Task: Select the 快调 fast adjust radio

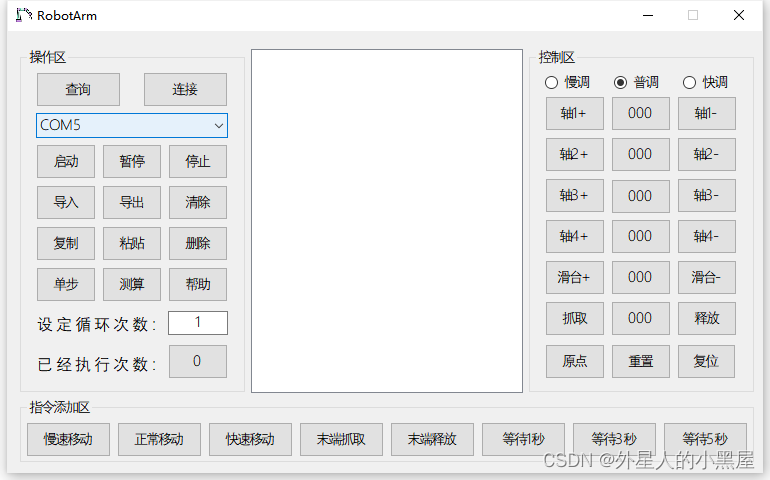Action: pyautogui.click(x=705, y=82)
